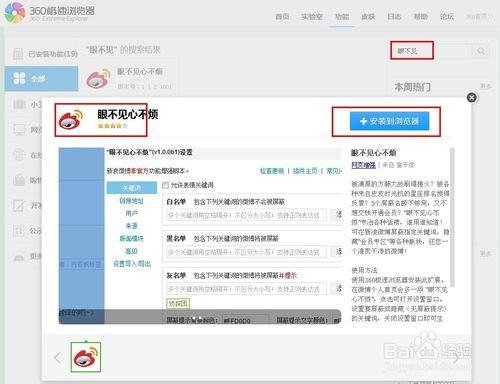Viewport: 500px width, 384px height.
Task: Open the 论坛 navigation tab
Action: tap(447, 17)
